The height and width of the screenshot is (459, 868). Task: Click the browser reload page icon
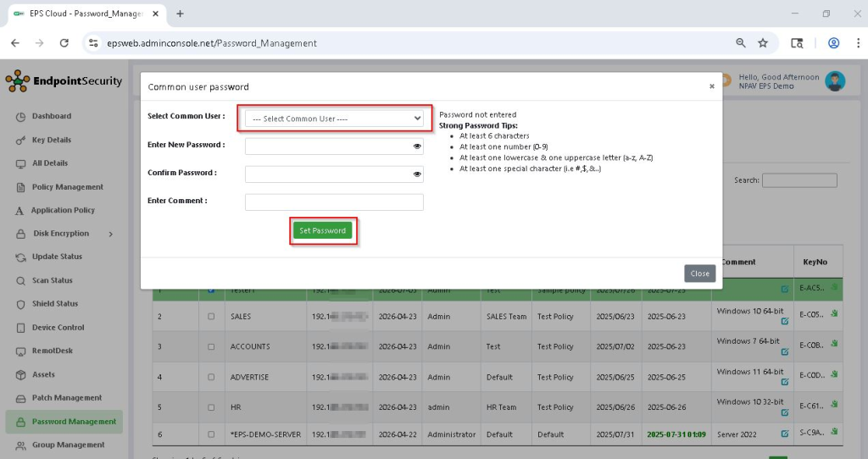pyautogui.click(x=64, y=43)
